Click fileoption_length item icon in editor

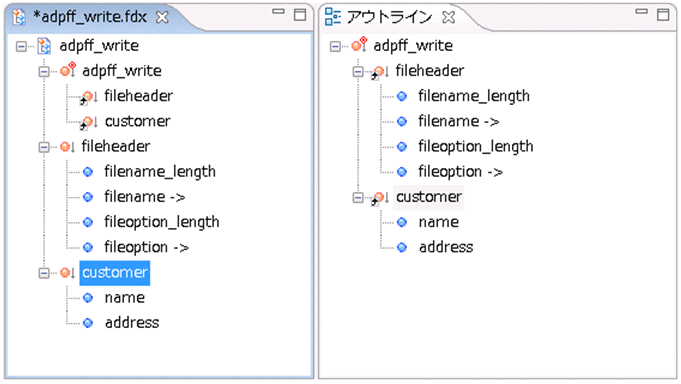(88, 222)
